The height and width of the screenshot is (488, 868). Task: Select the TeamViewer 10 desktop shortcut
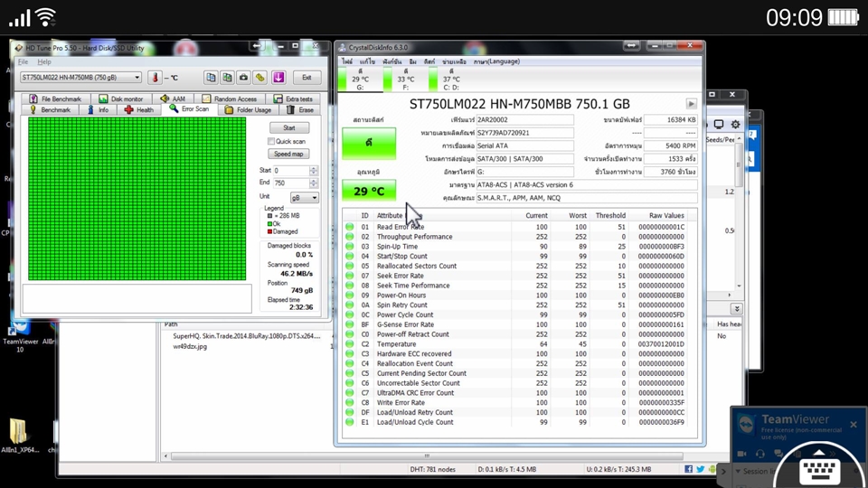pyautogui.click(x=21, y=336)
